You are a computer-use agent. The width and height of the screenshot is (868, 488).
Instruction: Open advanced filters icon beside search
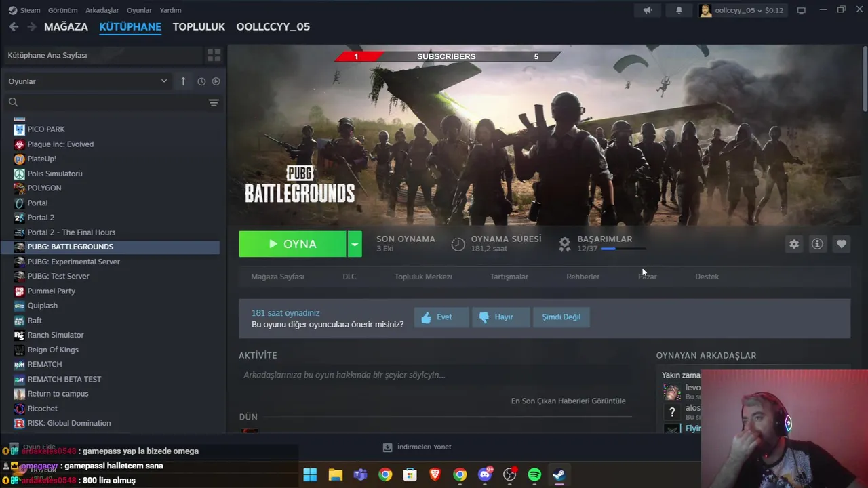pos(214,102)
